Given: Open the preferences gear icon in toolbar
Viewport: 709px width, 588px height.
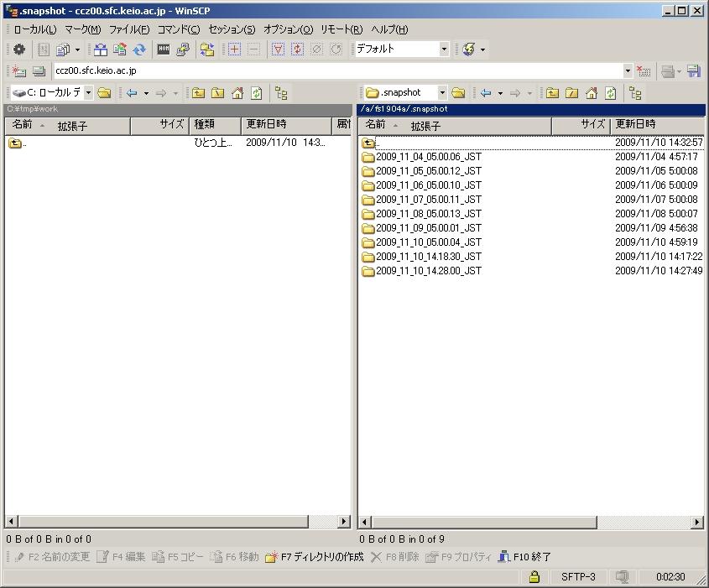Looking at the screenshot, I should click(19, 49).
